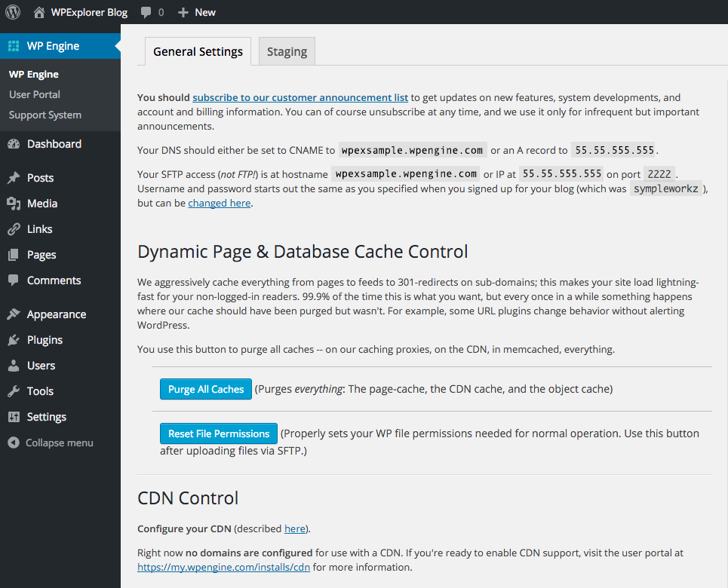
Task: Open Support System submenu entry
Action: pos(45,115)
